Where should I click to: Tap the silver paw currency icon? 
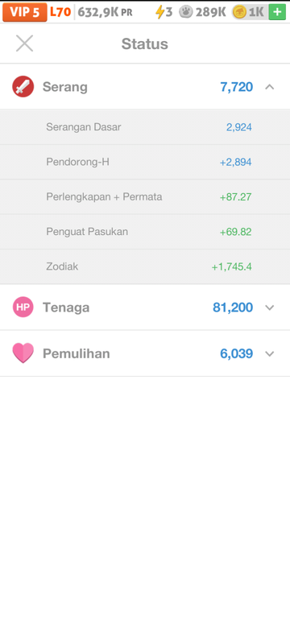(x=186, y=12)
